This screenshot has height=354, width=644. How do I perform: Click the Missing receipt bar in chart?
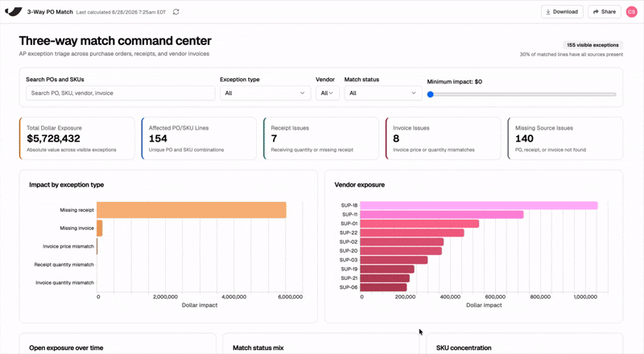pyautogui.click(x=192, y=210)
